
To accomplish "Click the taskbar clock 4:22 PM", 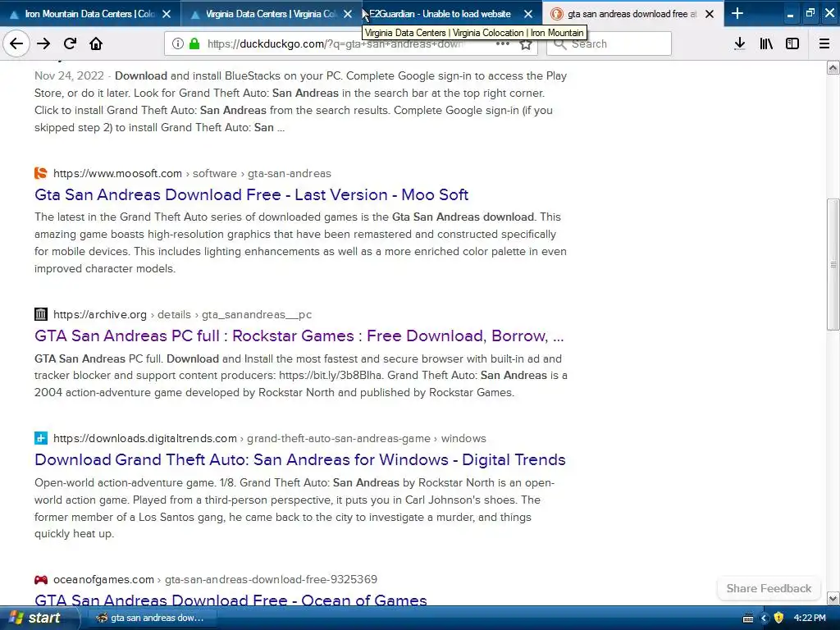I will [810, 618].
